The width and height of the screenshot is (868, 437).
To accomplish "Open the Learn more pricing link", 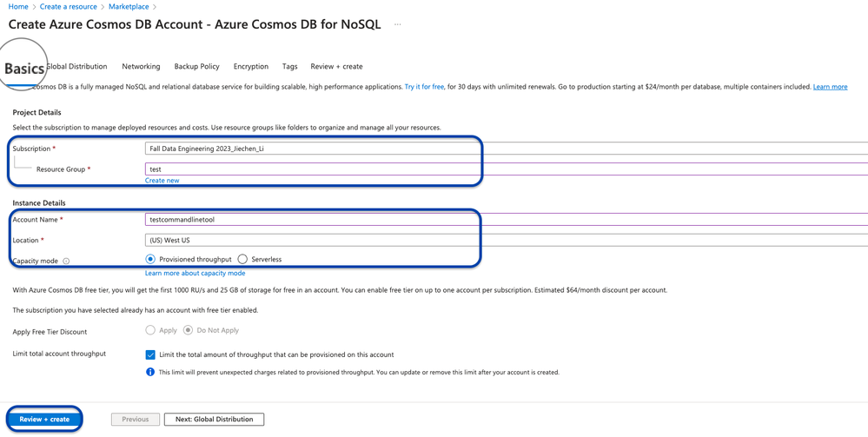I will 830,87.
